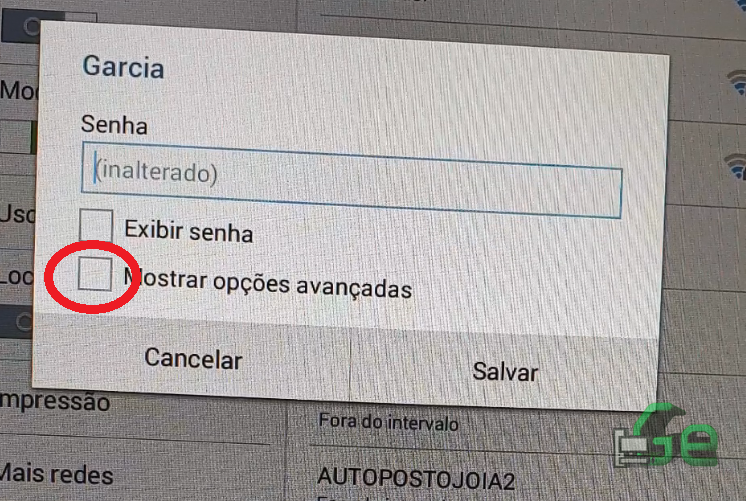Image resolution: width=746 pixels, height=501 pixels.
Task: Focus the Senha password input field
Action: [x=352, y=180]
